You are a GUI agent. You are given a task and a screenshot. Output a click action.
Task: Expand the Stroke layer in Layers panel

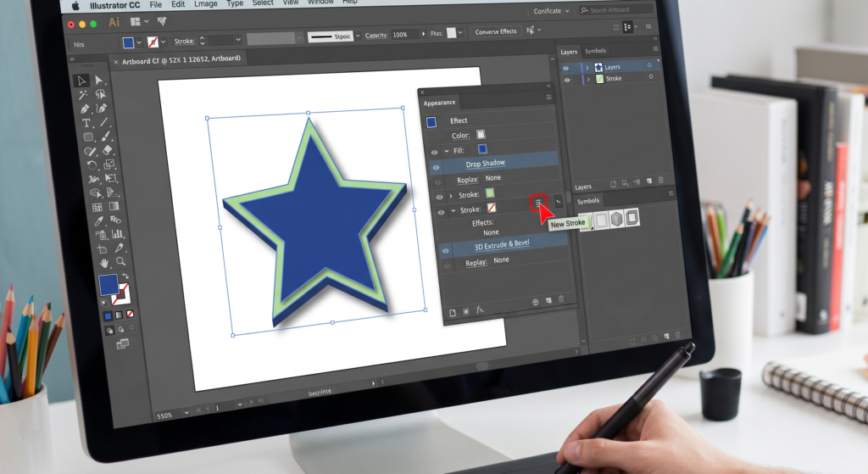pyautogui.click(x=588, y=79)
